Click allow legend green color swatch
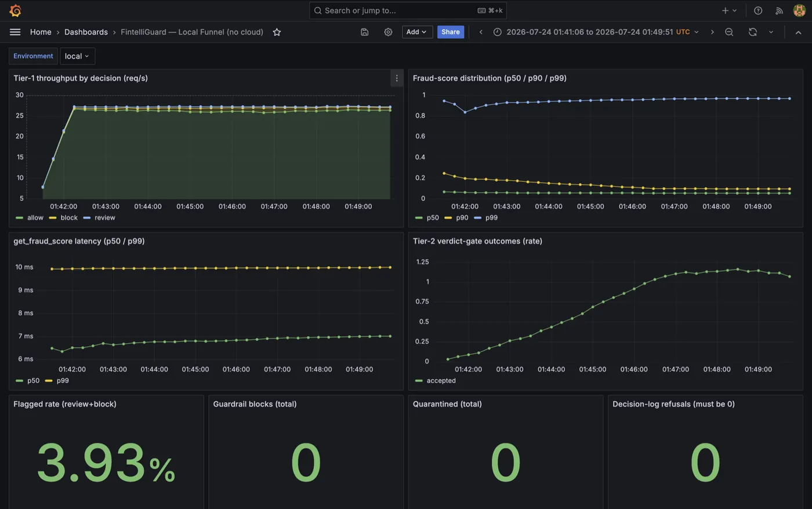 (20, 218)
